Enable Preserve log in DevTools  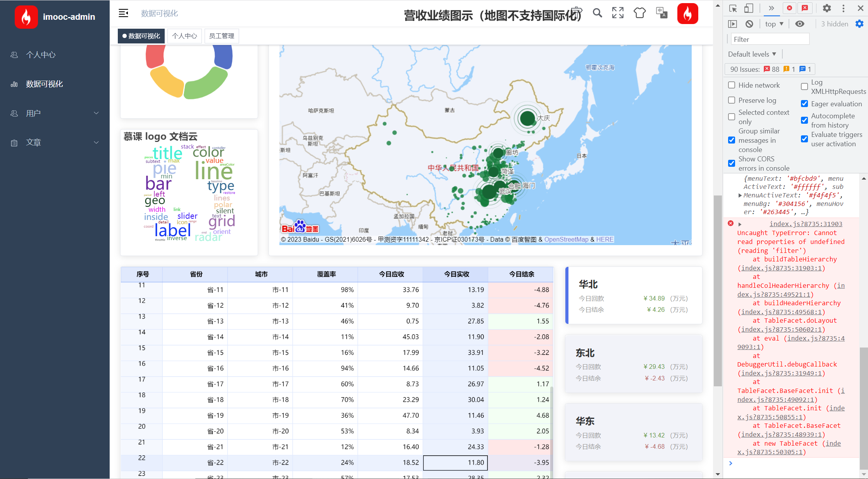(732, 100)
